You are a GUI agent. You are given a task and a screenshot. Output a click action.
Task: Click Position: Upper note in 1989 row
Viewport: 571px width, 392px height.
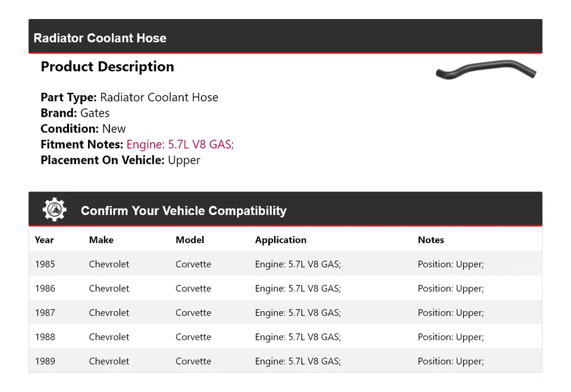(451, 361)
